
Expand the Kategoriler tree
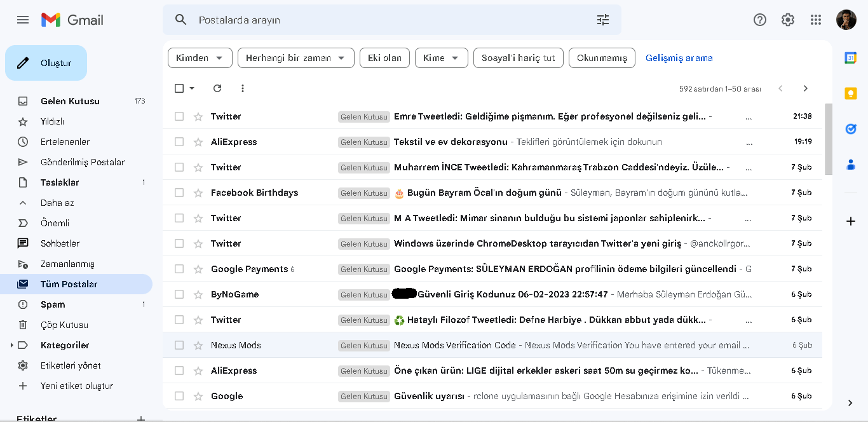11,345
